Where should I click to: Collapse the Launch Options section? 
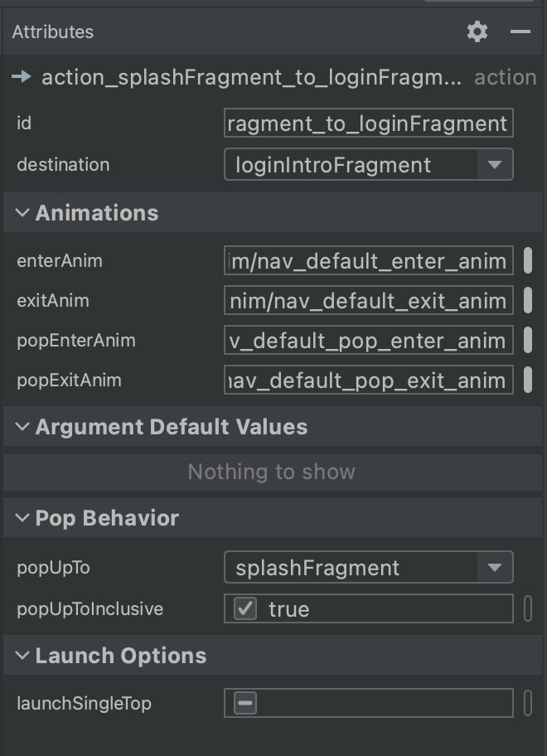click(x=22, y=656)
